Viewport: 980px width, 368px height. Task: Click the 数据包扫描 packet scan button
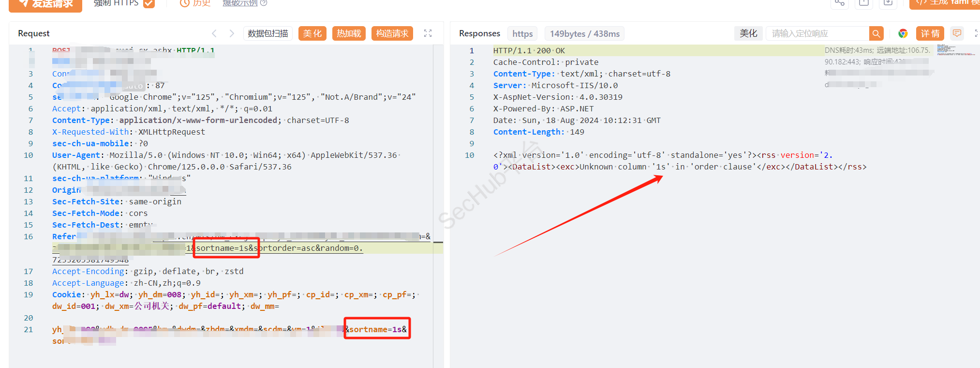tap(268, 33)
